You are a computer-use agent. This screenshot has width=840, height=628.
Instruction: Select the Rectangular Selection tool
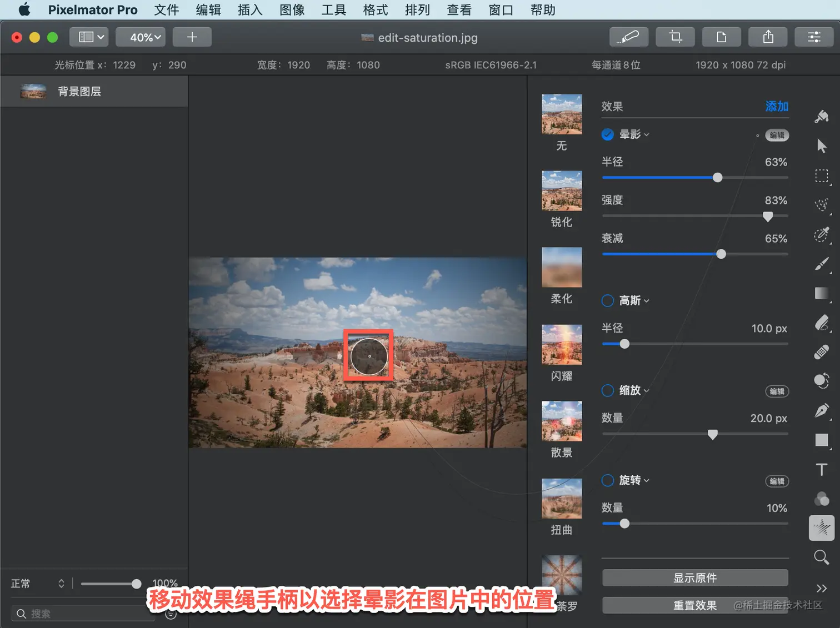click(822, 176)
